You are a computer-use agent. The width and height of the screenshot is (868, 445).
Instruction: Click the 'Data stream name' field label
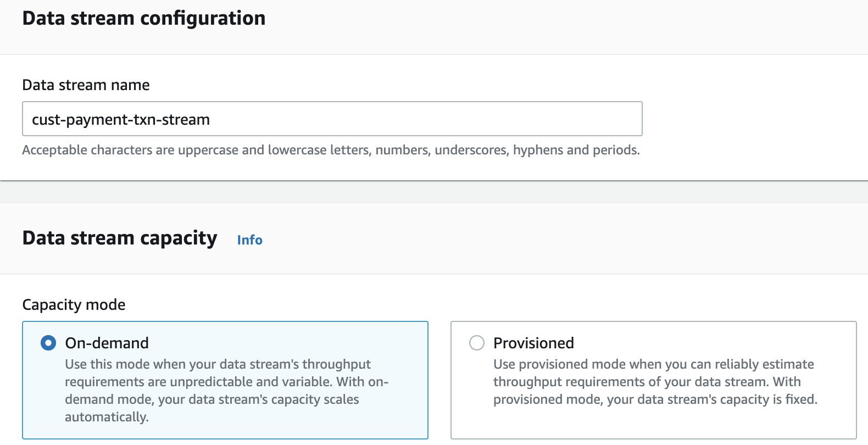click(86, 85)
